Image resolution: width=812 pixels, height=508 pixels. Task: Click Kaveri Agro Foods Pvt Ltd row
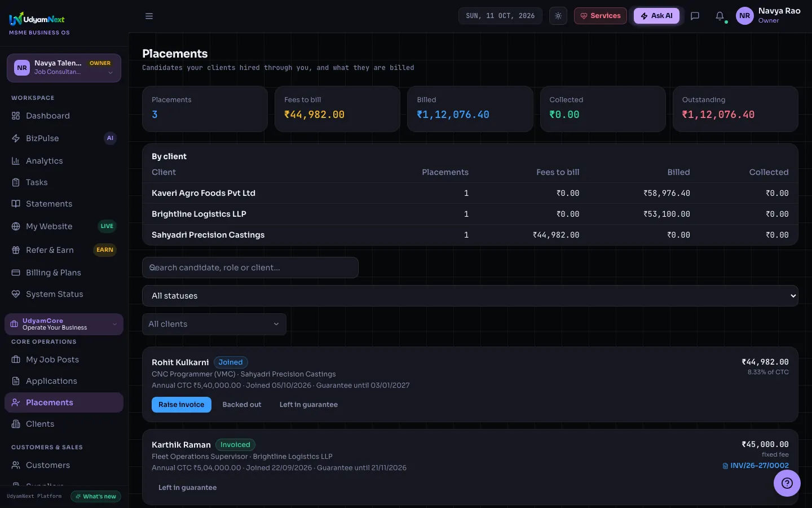click(x=470, y=193)
